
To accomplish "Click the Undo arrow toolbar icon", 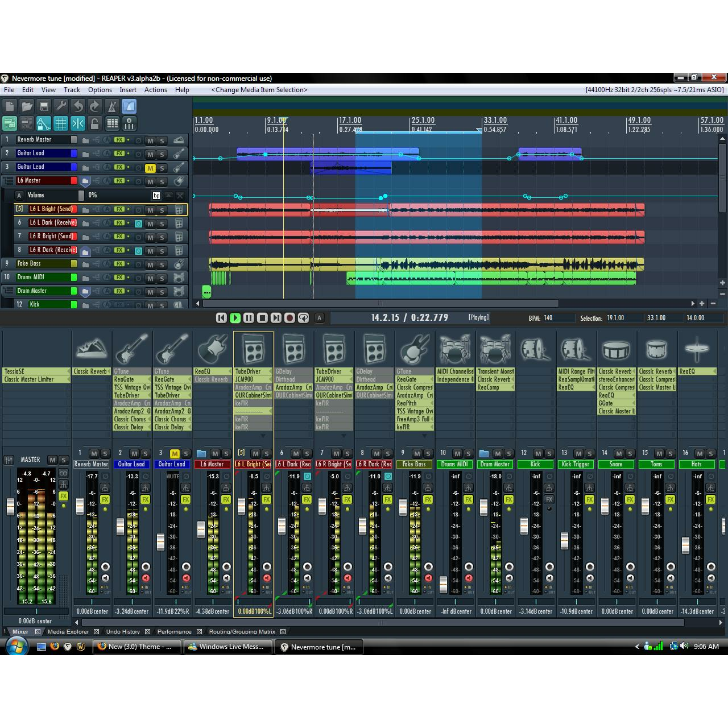I will 78,106.
